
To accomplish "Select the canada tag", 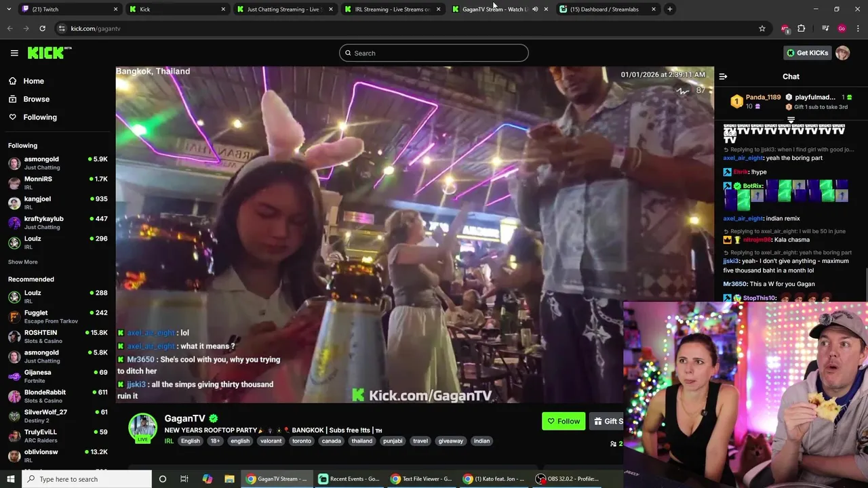I will [332, 441].
